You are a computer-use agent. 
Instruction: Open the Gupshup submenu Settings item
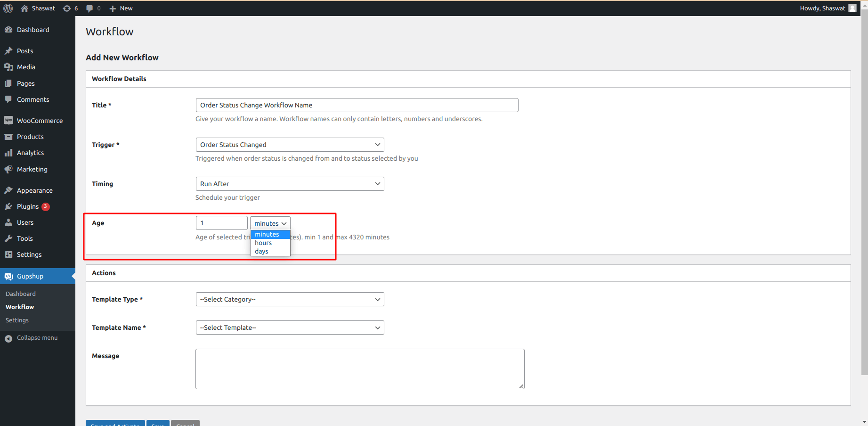[17, 320]
